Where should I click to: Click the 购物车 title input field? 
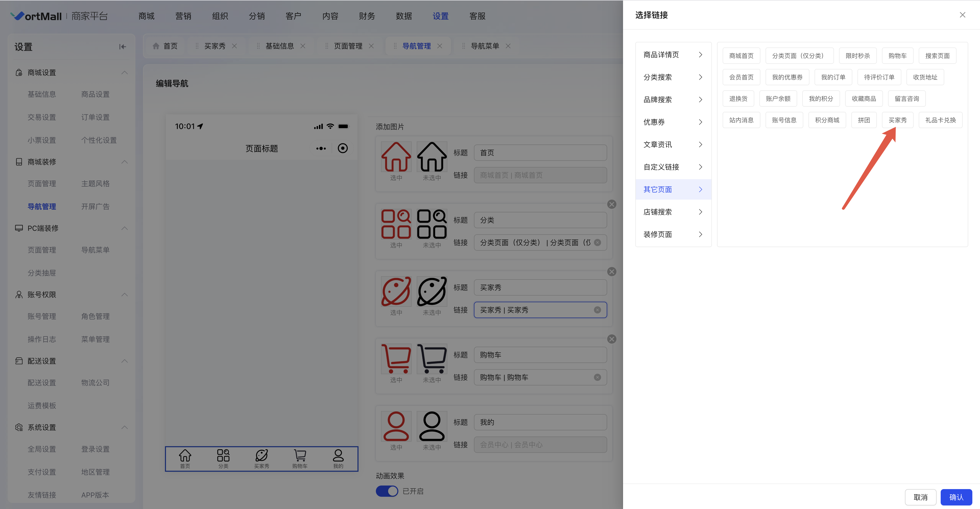tap(540, 355)
